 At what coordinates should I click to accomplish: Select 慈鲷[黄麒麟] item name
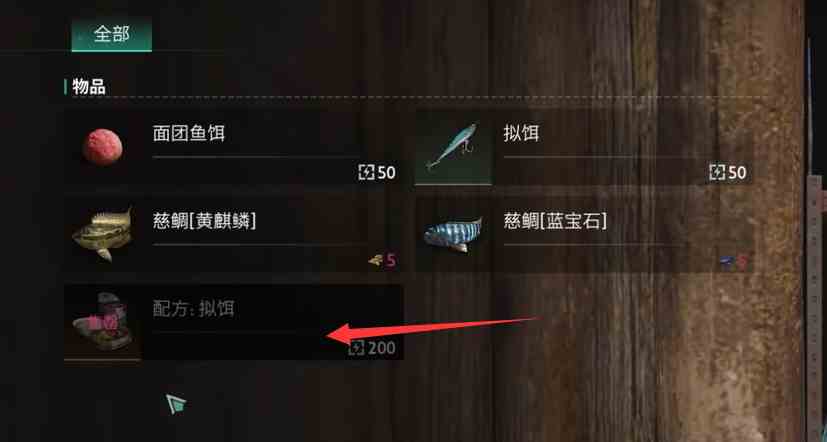tap(204, 222)
